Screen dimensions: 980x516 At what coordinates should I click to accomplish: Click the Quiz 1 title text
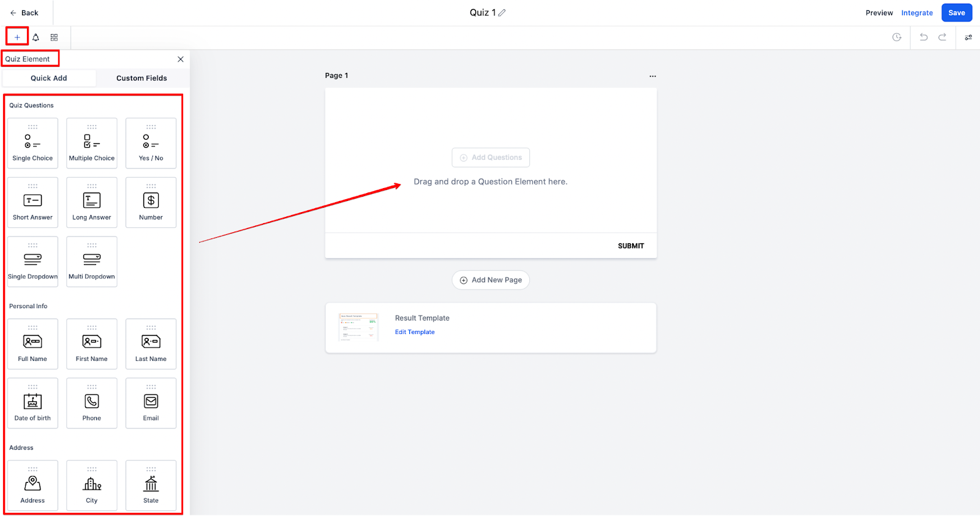tap(483, 13)
